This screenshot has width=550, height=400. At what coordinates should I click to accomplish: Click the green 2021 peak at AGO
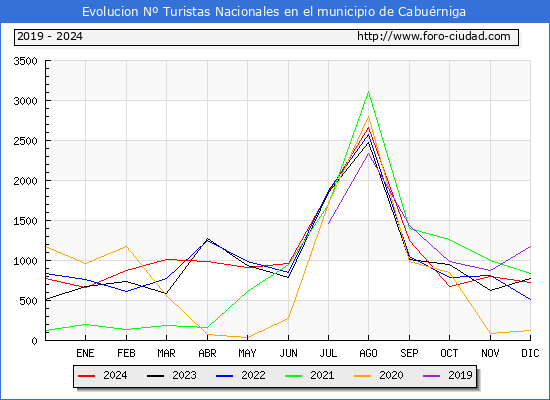click(x=368, y=92)
